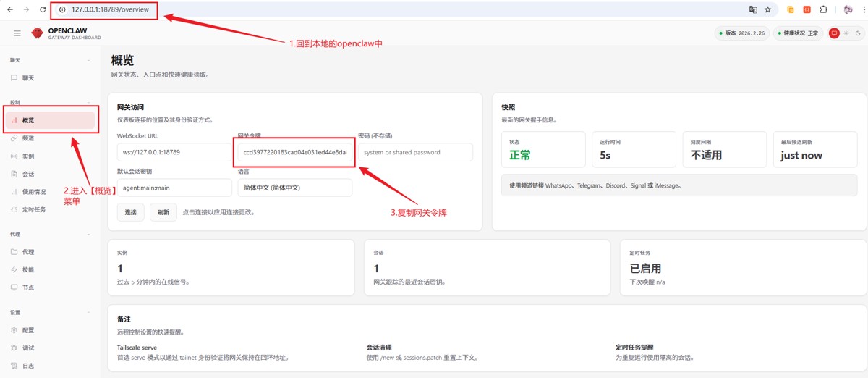Click the WebSocket URL field
Image resolution: width=868 pixels, height=378 pixels.
(174, 152)
